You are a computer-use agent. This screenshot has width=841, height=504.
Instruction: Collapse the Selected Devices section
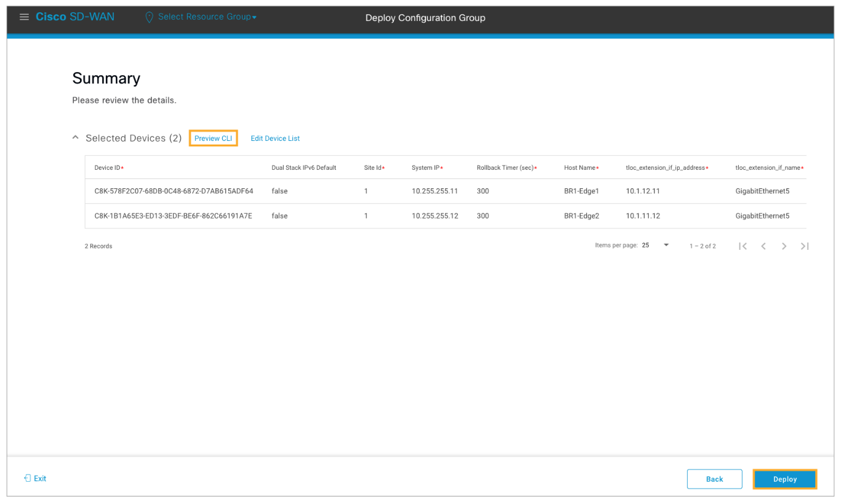76,138
